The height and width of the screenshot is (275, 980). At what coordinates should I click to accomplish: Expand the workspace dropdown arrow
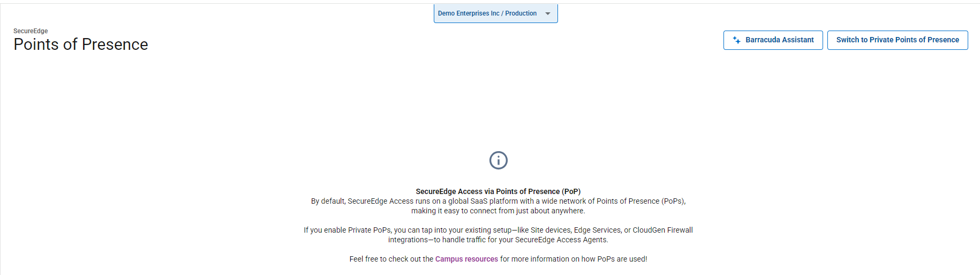tap(548, 13)
